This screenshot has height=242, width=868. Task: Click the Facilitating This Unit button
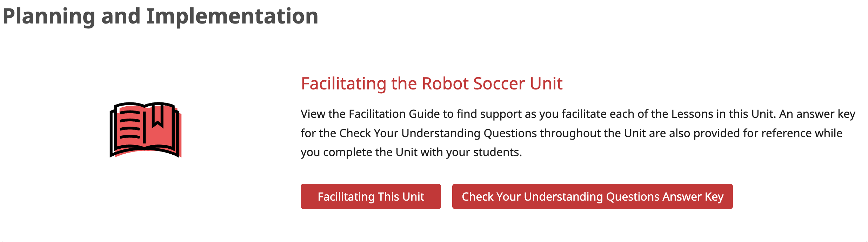point(370,197)
